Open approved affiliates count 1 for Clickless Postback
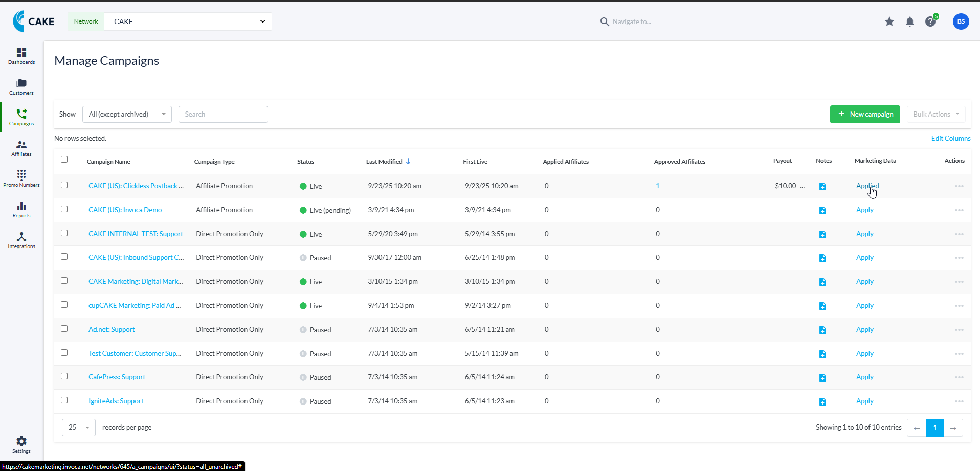Viewport: 980px width, 471px height. tap(658, 186)
